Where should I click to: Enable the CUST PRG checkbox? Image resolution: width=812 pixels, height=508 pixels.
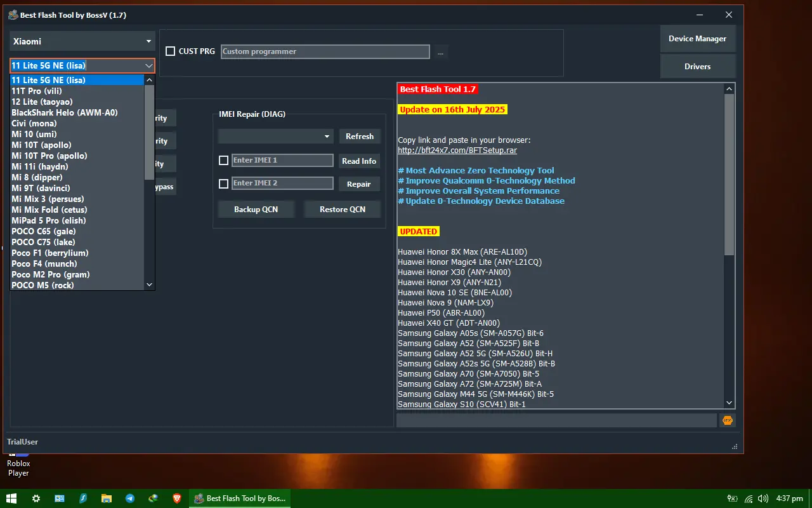point(170,51)
